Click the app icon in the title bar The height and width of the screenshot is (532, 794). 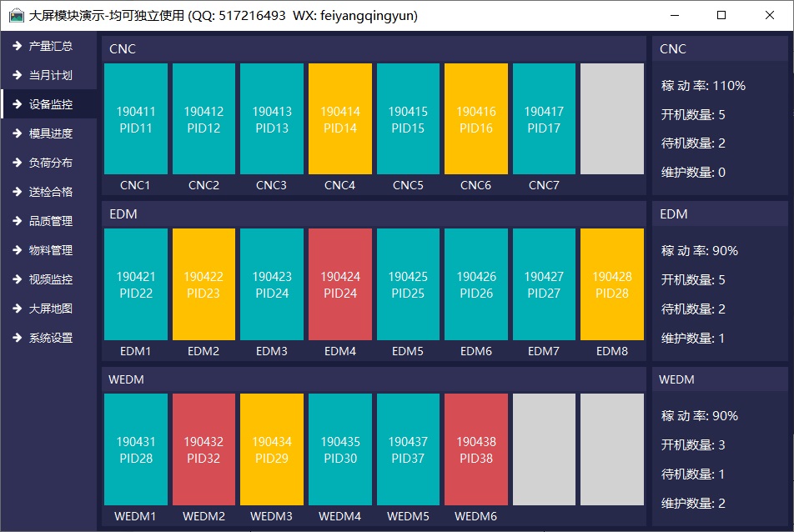[16, 16]
